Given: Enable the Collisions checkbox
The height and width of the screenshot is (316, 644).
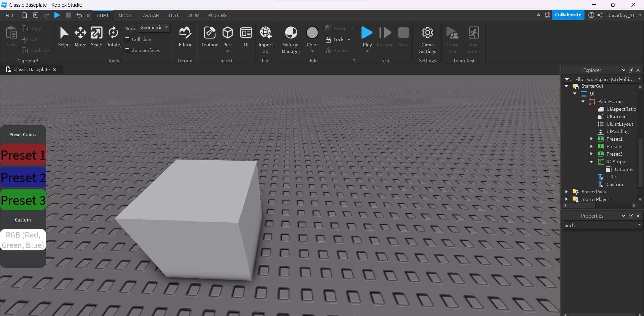Looking at the screenshot, I should click(x=127, y=39).
